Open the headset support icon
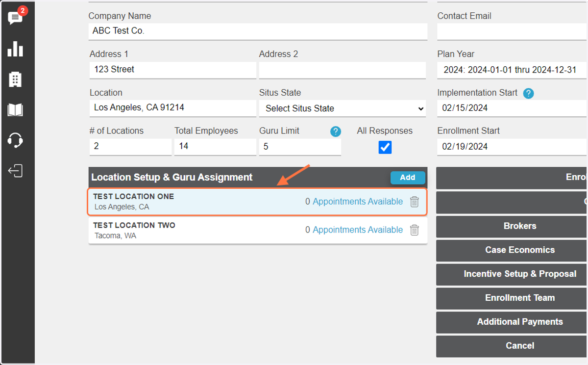This screenshot has height=365, width=588. (16, 140)
